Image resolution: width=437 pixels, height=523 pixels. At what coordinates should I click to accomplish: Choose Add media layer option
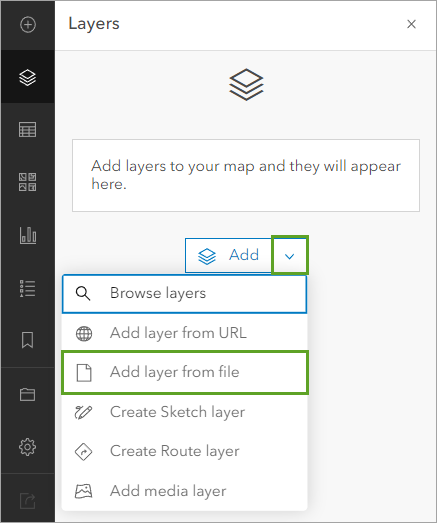[184, 491]
